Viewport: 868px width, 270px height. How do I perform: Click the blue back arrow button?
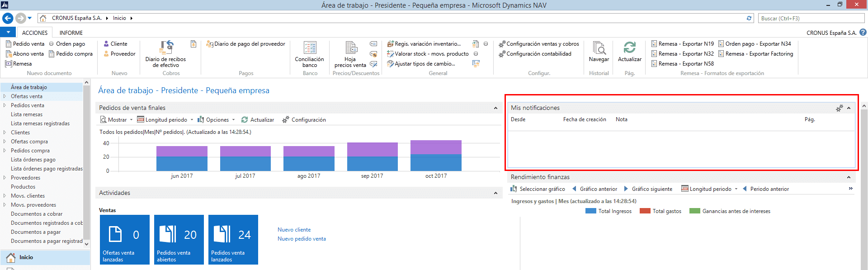tap(8, 18)
